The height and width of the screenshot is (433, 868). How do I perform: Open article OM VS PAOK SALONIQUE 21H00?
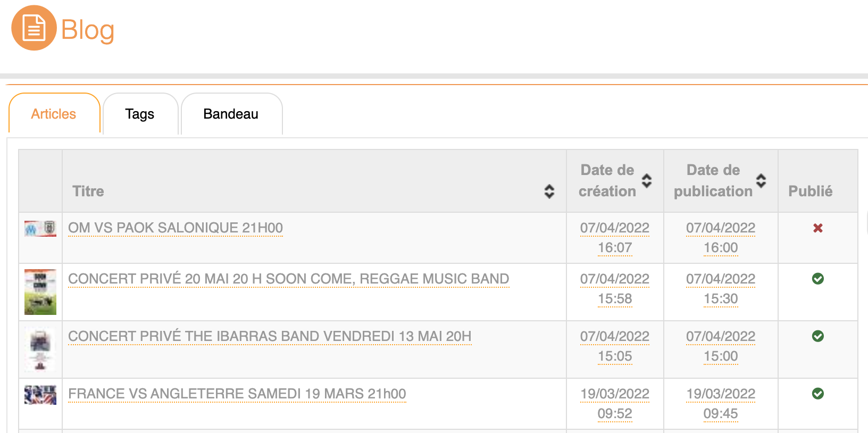(176, 228)
